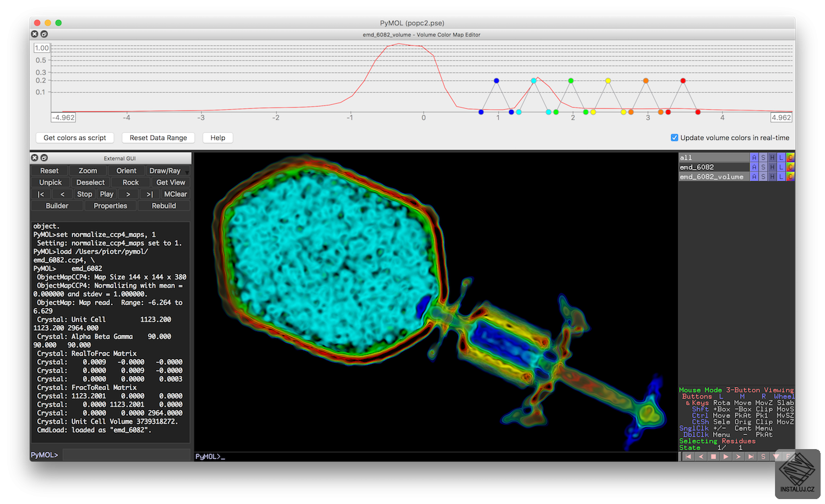The height and width of the screenshot is (504, 825).
Task: Float the Volume Color Map Editor panel
Action: point(44,34)
